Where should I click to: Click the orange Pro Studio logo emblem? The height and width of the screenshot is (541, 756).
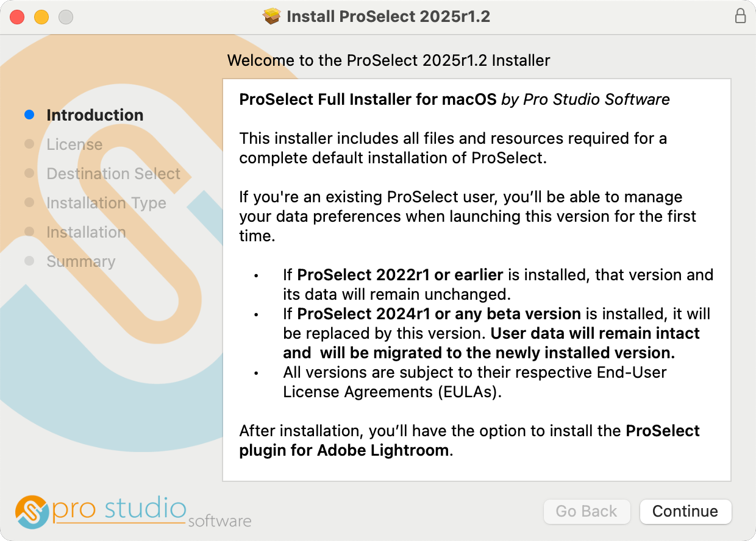click(32, 512)
